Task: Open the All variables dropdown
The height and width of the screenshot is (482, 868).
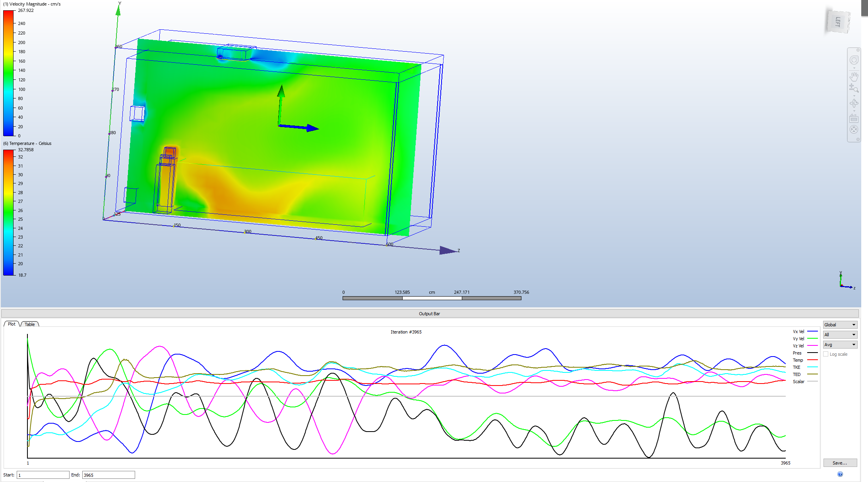Action: pyautogui.click(x=840, y=335)
